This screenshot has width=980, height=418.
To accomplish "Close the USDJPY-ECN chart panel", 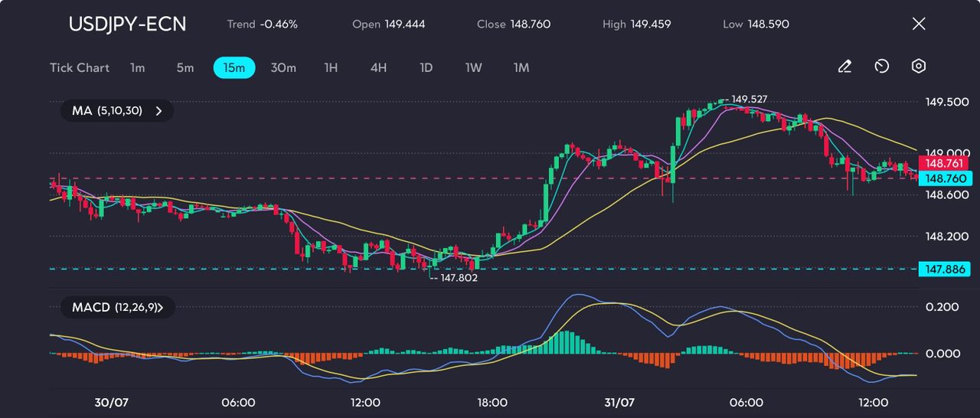I will (919, 24).
